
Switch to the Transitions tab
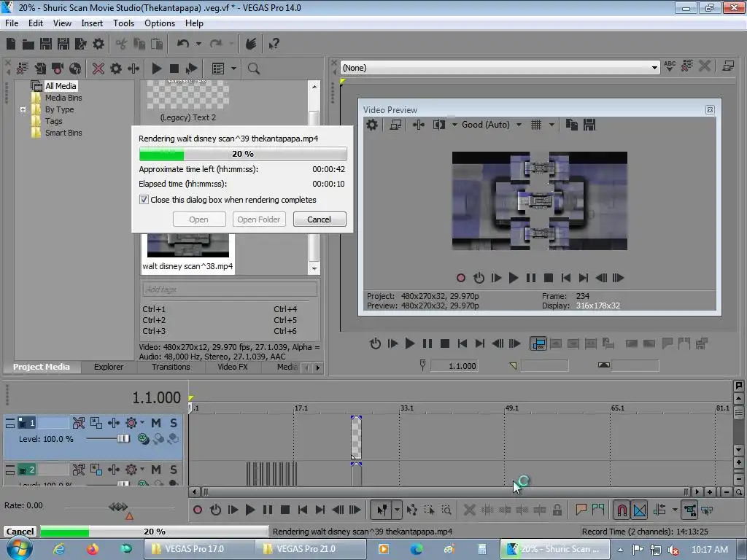171,367
